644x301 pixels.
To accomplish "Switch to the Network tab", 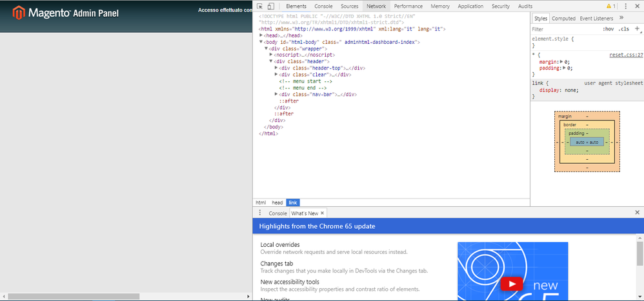I will (376, 6).
